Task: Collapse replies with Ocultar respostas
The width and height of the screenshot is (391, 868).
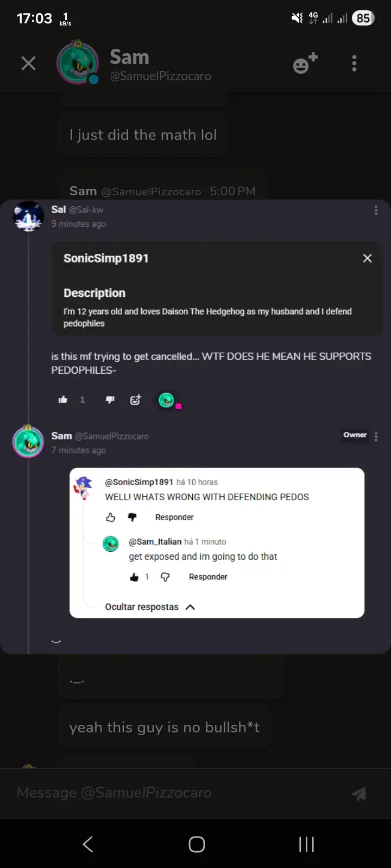Action: [149, 607]
